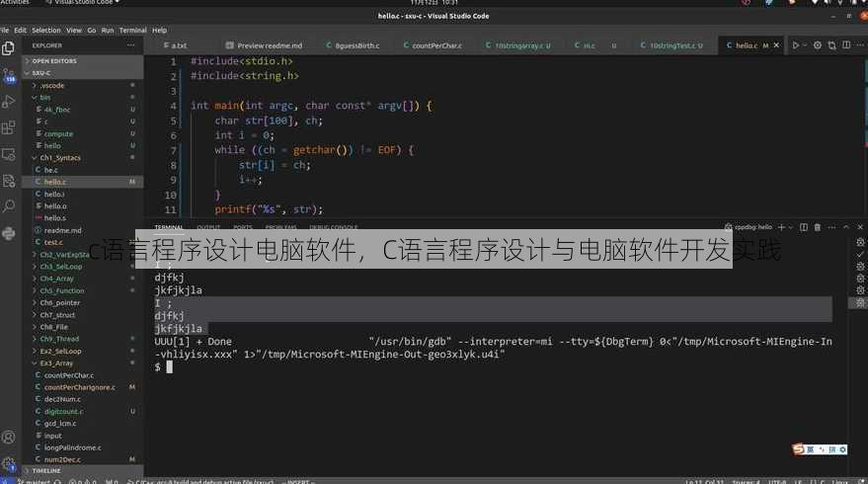Click the open changes icon in editor title bar

[x=832, y=45]
